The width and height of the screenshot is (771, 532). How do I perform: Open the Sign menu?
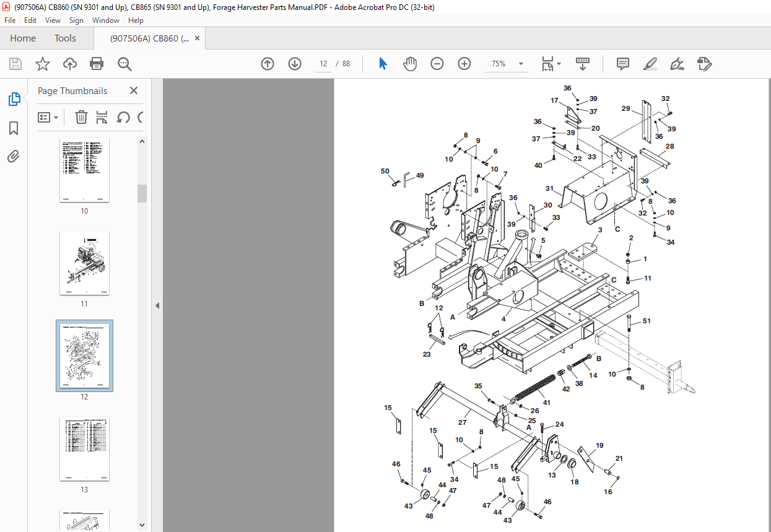click(76, 20)
